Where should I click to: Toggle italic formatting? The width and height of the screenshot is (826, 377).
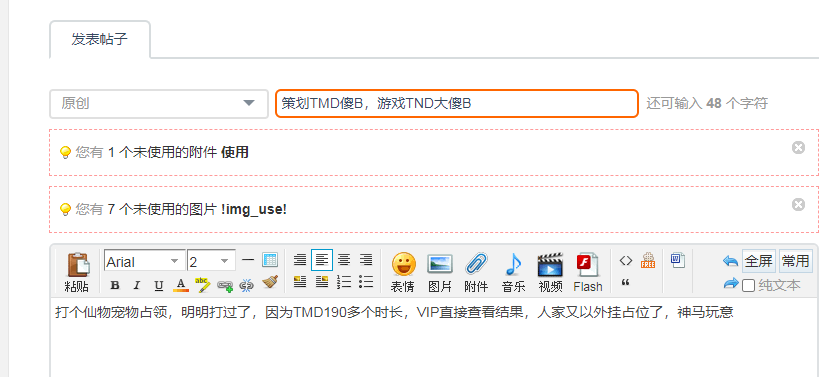(x=136, y=285)
